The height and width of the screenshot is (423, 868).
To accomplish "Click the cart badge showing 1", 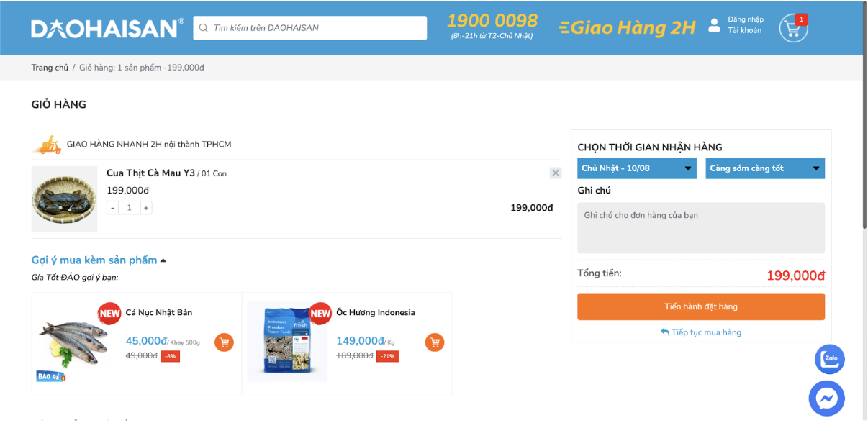I will 802,19.
